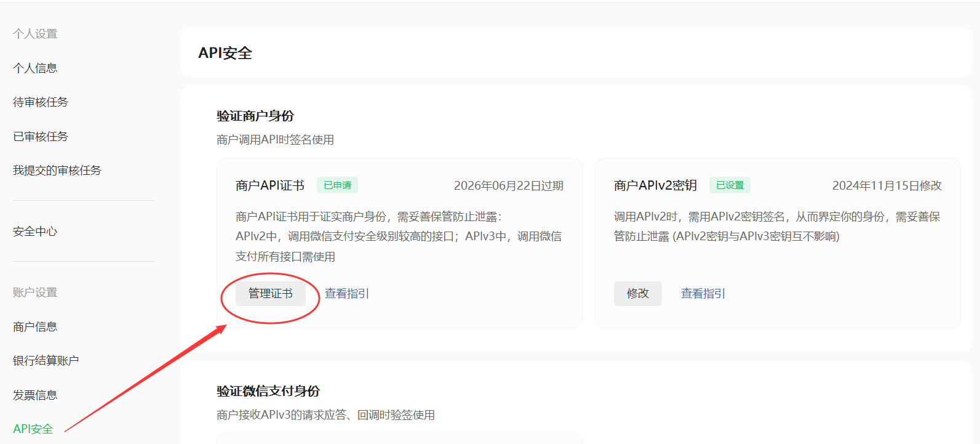Screen dimensions: 980x444
Task: Navigate to 安全中心
Action: (35, 232)
